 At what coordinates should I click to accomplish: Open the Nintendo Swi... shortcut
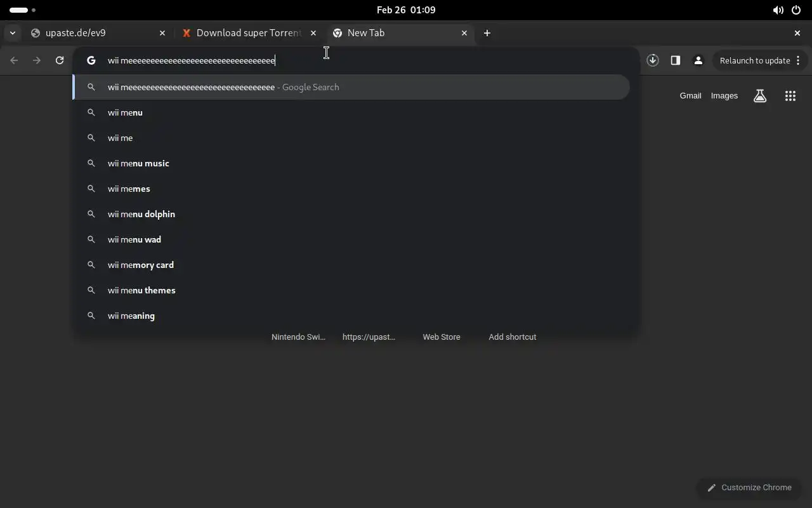point(298,337)
